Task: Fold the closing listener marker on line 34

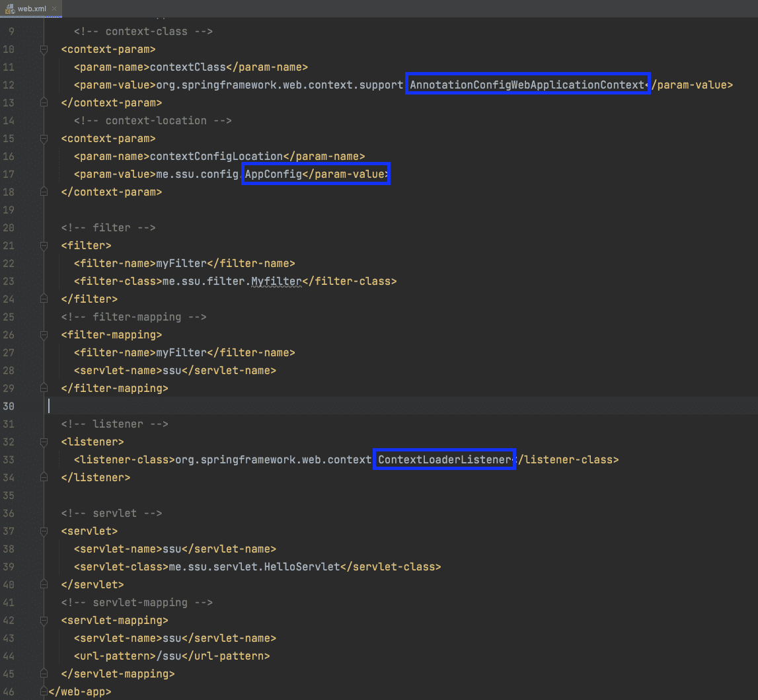Action: tap(44, 477)
